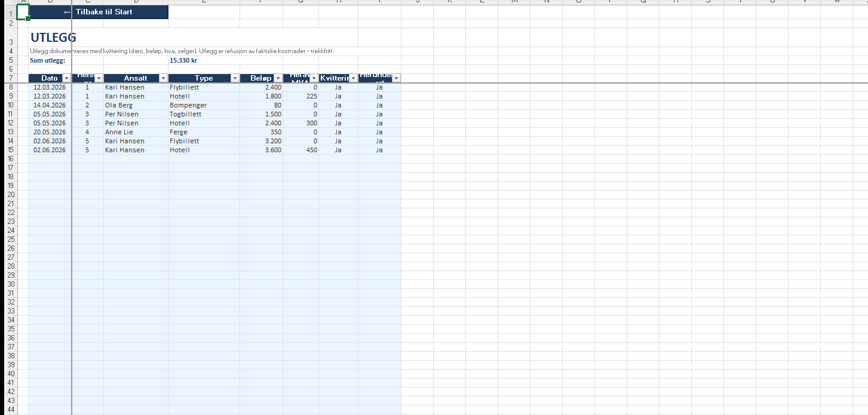Open the Type column filter dropdown

point(235,78)
